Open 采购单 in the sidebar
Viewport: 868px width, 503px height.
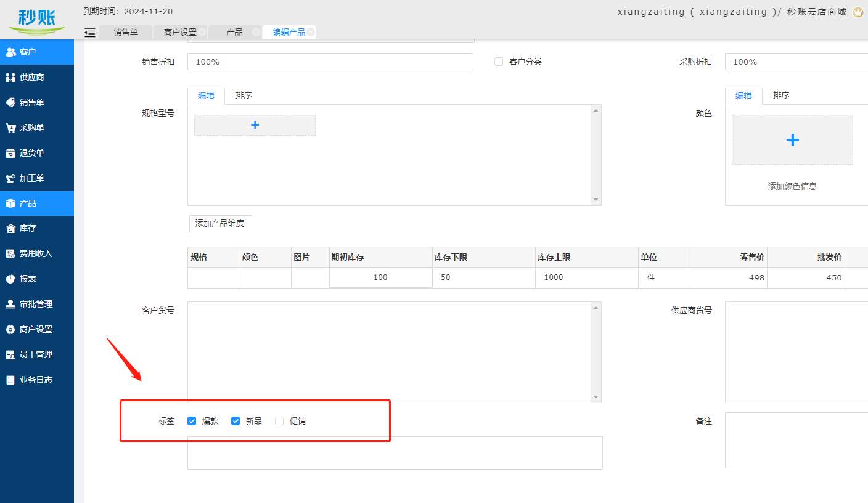pyautogui.click(x=37, y=128)
